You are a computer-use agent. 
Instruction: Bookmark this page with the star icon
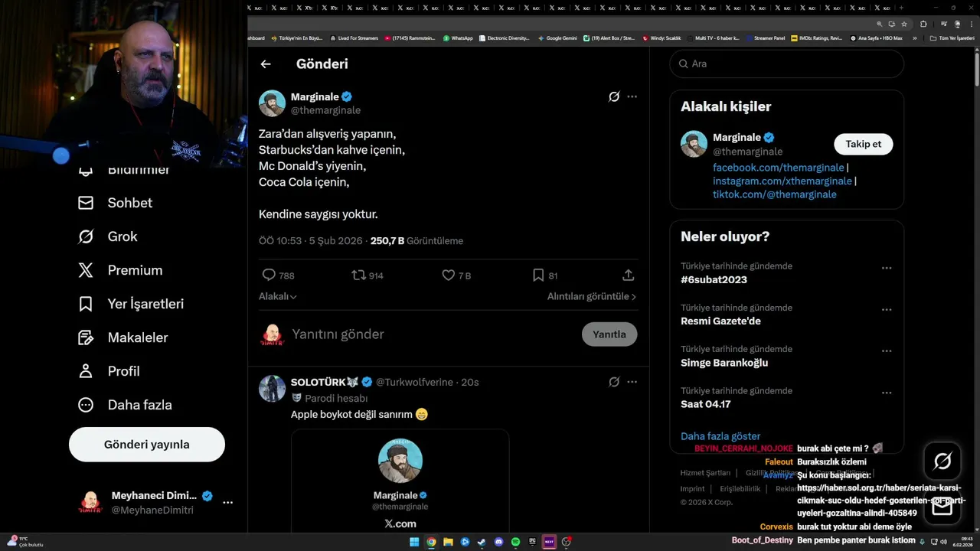(904, 24)
